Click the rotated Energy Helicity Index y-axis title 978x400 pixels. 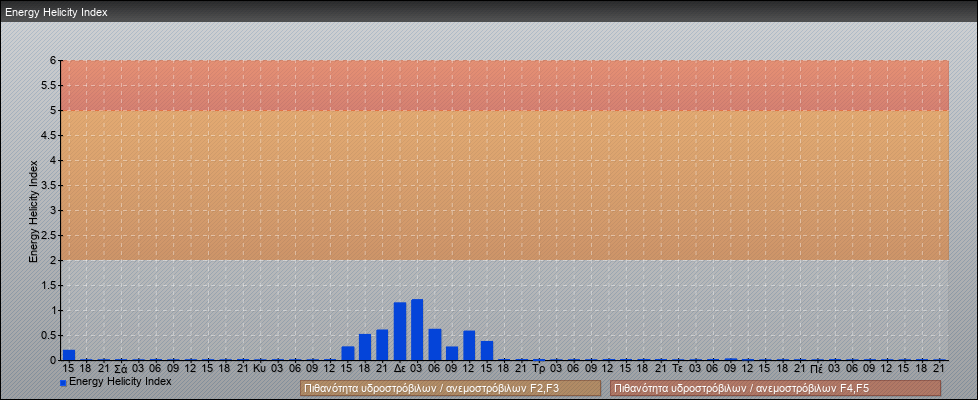[x=33, y=210]
